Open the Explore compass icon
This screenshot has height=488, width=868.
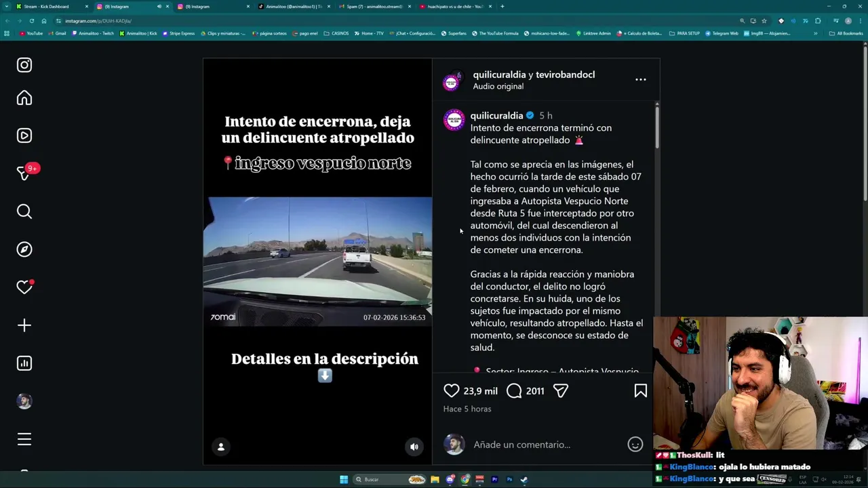tap(24, 249)
